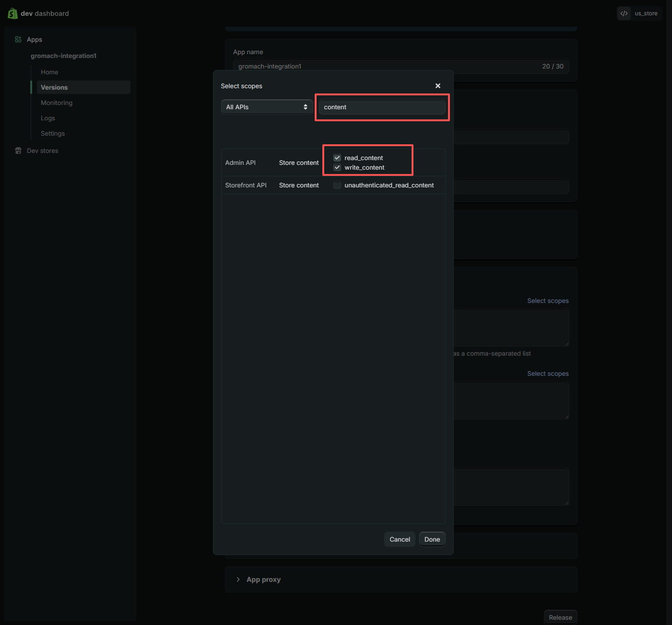This screenshot has width=672, height=625.
Task: Uncheck the write_content scope checkbox
Action: [x=337, y=167]
